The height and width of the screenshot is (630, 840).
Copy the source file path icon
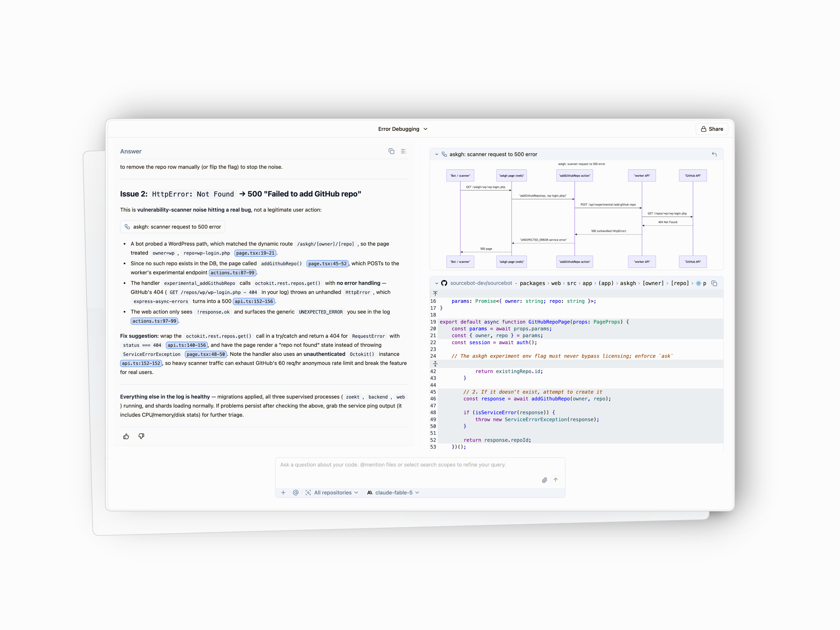(x=714, y=283)
